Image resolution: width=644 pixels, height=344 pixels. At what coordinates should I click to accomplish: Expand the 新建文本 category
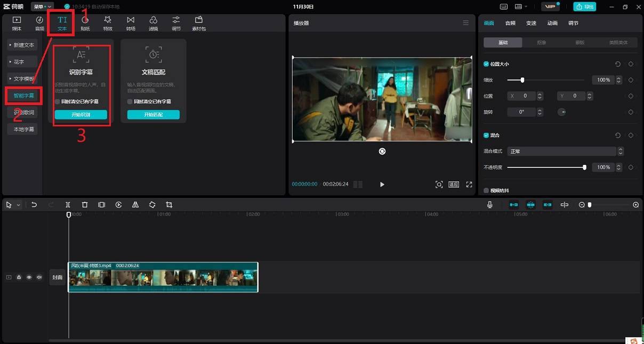click(22, 45)
